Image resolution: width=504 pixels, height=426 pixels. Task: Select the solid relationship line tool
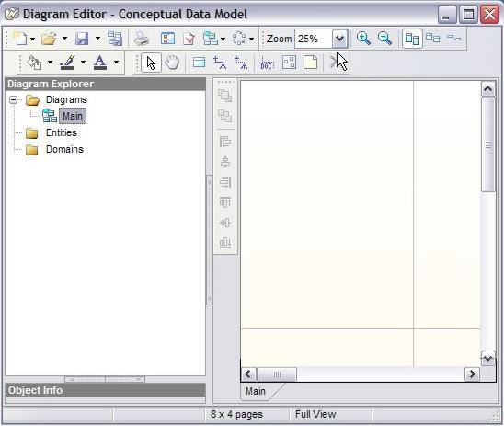coord(220,63)
